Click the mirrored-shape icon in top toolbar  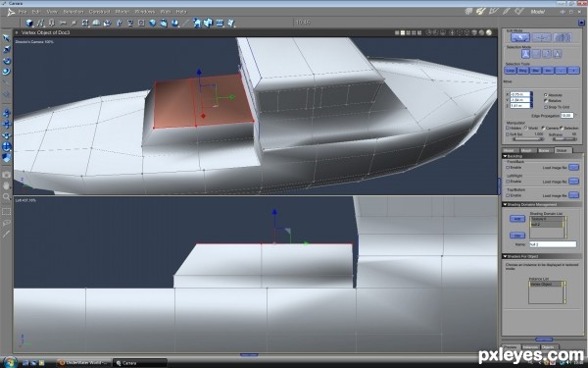tap(208, 23)
